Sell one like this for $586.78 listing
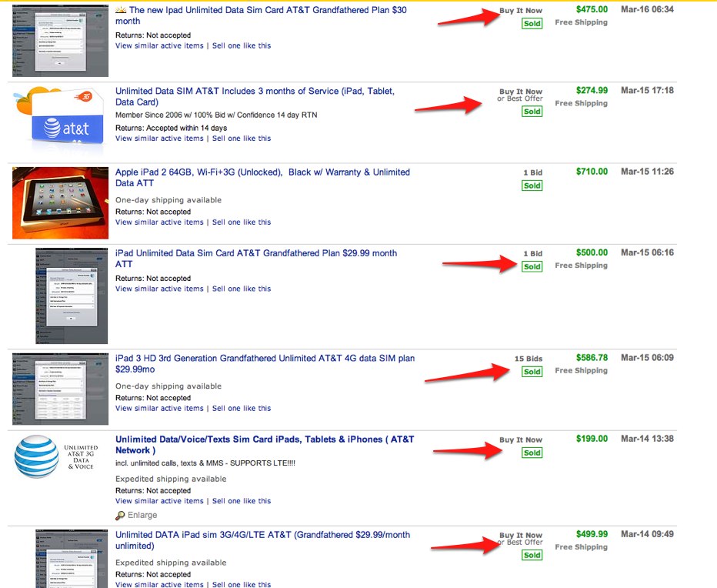Image resolution: width=717 pixels, height=588 pixels. pyautogui.click(x=242, y=408)
